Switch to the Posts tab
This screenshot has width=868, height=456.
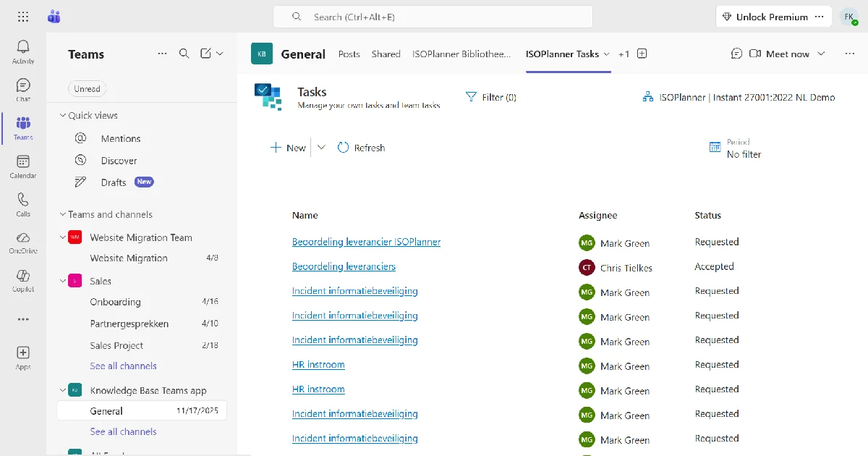point(349,54)
